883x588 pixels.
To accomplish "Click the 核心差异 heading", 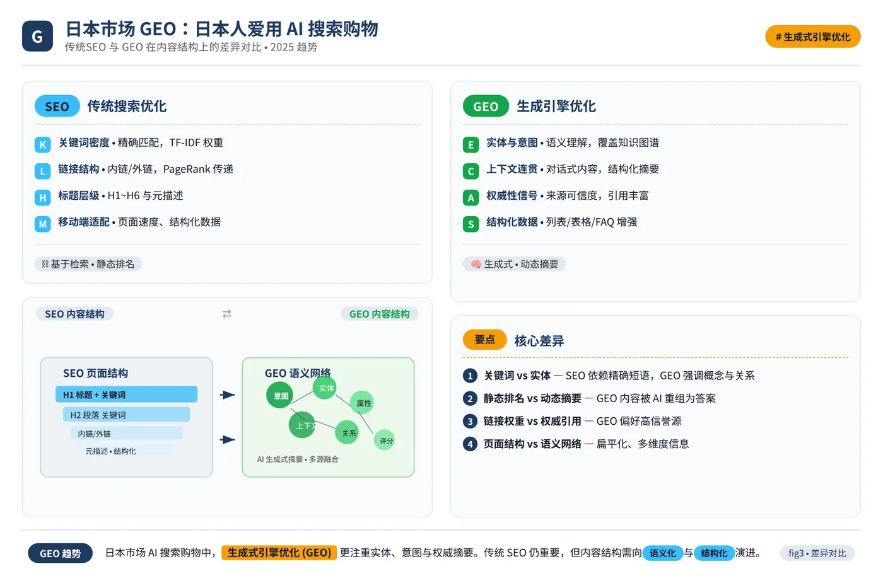I will coord(539,340).
